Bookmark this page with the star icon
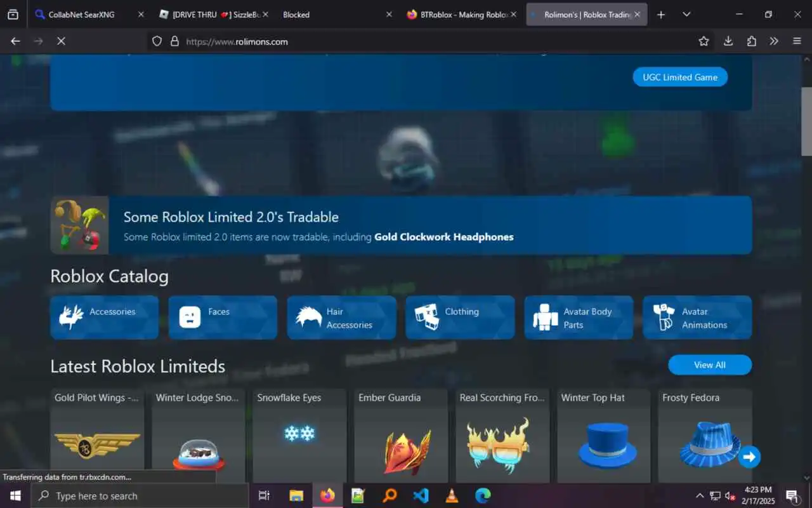 704,41
